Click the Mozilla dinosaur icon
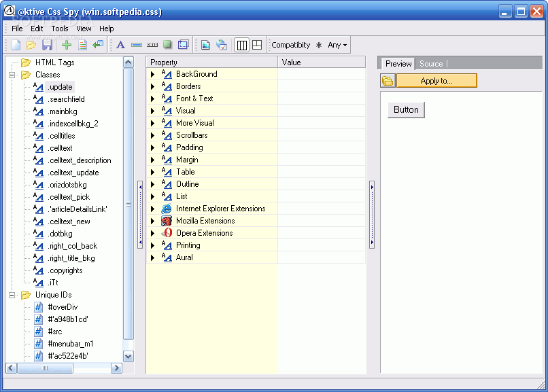This screenshot has height=392, width=548. point(167,221)
